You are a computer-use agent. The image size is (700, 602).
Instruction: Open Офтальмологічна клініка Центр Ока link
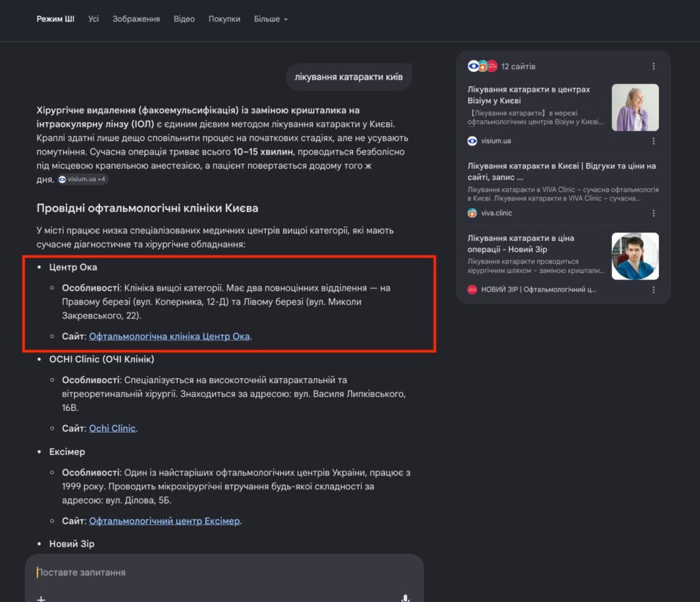[170, 337]
